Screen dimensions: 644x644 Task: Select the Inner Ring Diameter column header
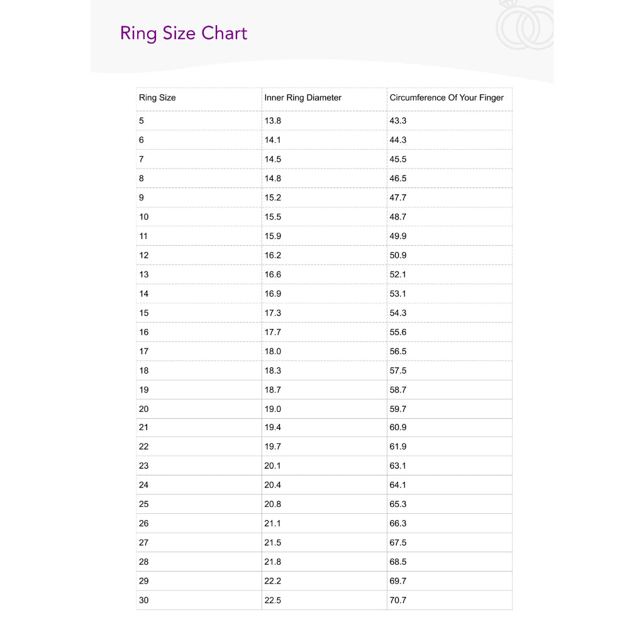click(x=303, y=98)
